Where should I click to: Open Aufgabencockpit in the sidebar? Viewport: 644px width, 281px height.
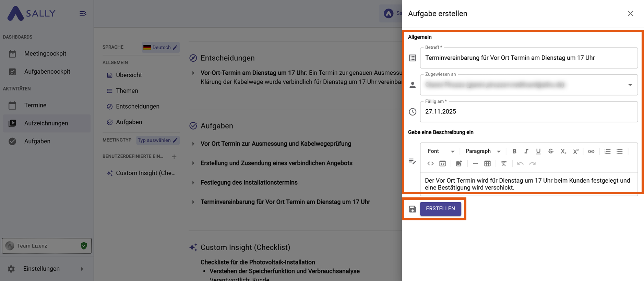click(47, 72)
